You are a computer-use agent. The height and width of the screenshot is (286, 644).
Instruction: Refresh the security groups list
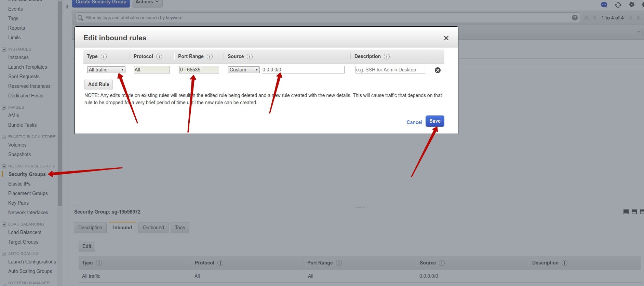618,5
